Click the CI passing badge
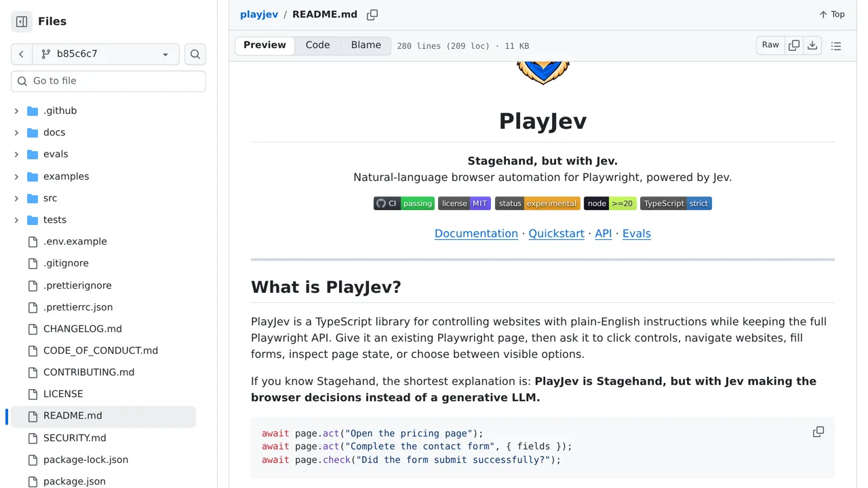 click(404, 203)
